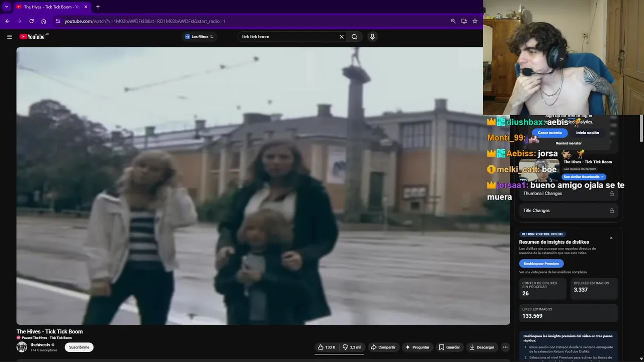The width and height of the screenshot is (644, 362).
Task: Click the install app icon in address bar
Action: coord(464,21)
